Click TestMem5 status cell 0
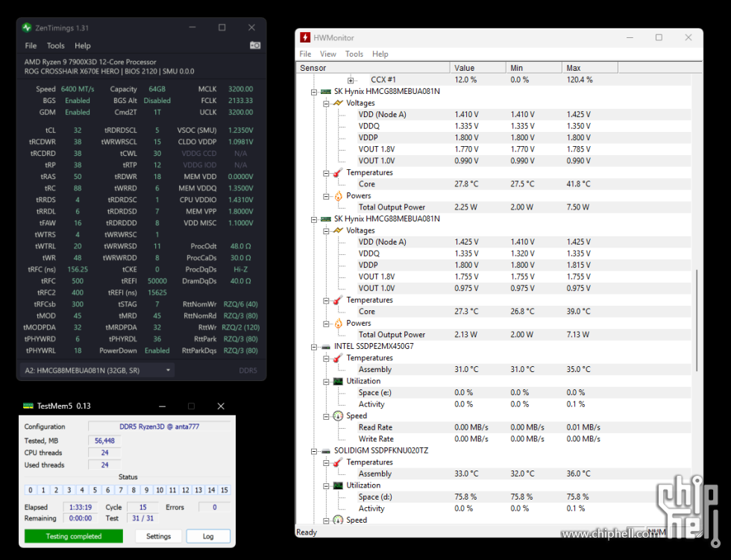 [31, 490]
